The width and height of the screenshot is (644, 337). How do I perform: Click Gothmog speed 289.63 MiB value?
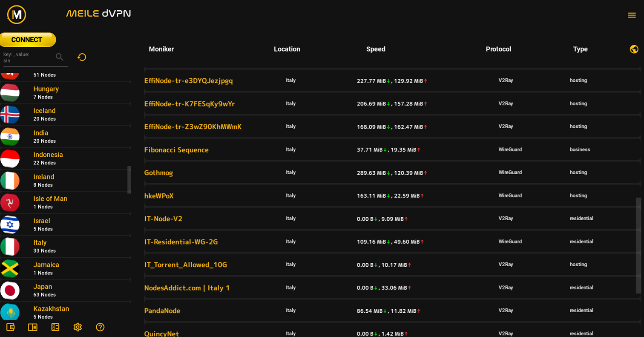tap(371, 173)
